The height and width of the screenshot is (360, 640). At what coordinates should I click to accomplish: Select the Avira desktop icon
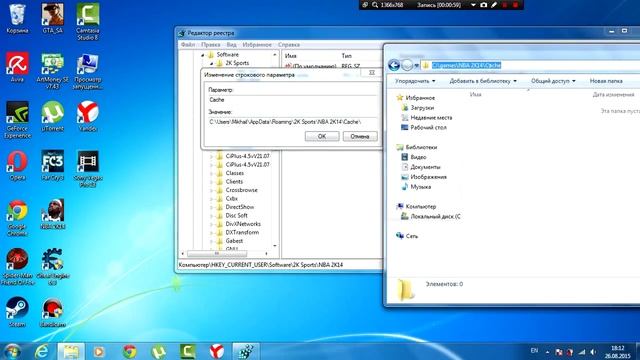click(17, 68)
